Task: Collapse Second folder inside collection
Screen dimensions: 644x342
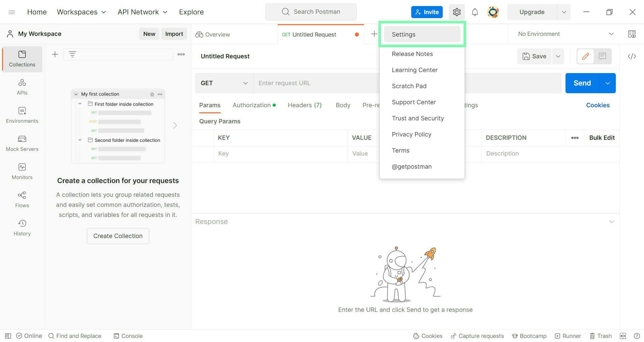Action: pos(80,140)
